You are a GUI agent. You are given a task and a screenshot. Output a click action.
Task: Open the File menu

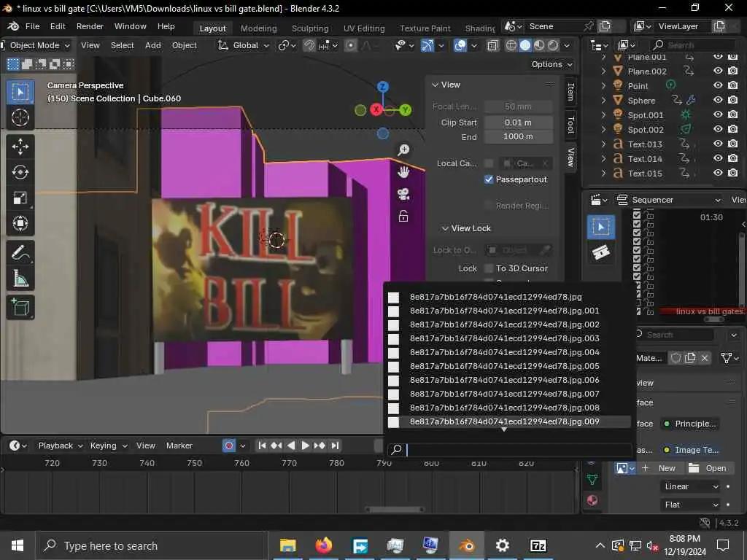32,26
